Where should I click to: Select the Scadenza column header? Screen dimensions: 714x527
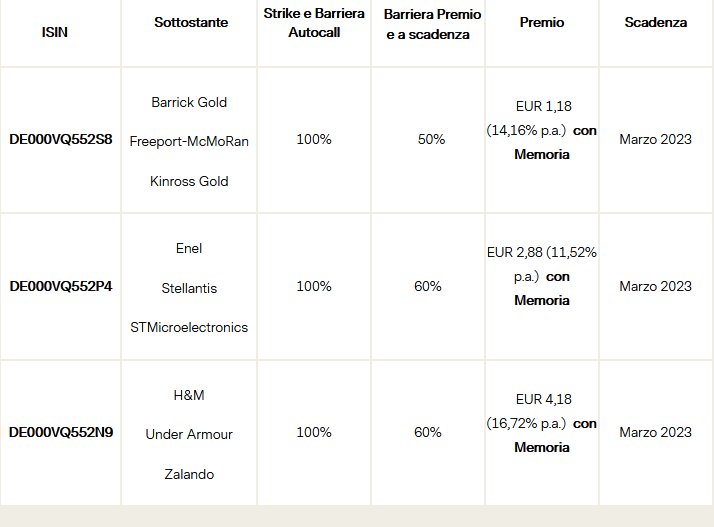coord(656,22)
